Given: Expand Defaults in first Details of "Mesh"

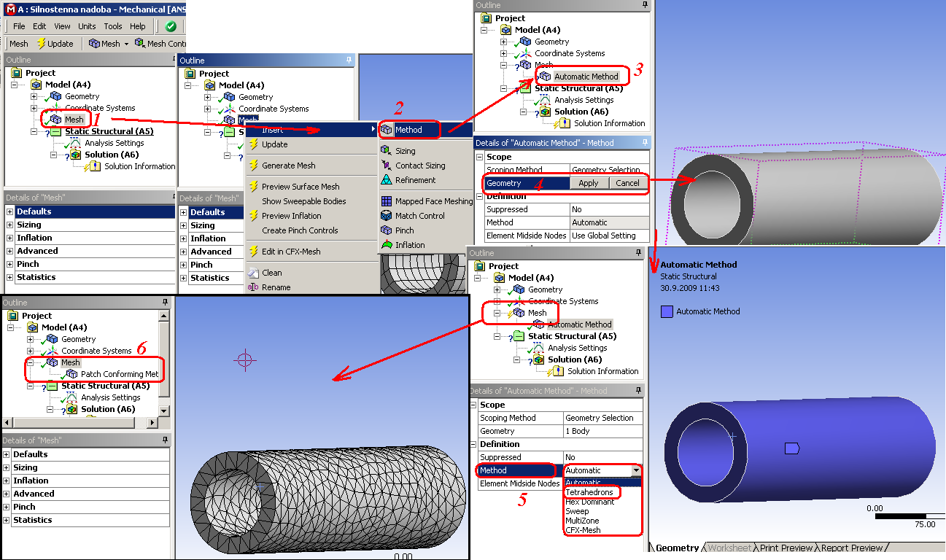Looking at the screenshot, I should (9, 211).
